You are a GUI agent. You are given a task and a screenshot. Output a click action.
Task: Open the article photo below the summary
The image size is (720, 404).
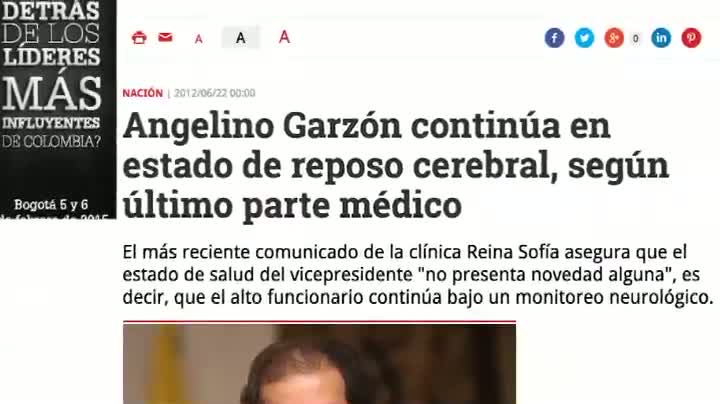point(319,364)
